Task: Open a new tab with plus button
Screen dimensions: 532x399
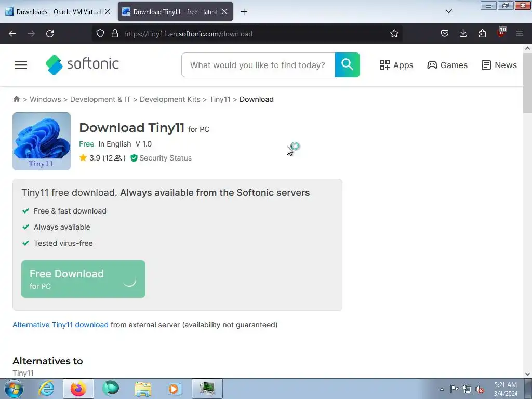Action: pos(244,12)
